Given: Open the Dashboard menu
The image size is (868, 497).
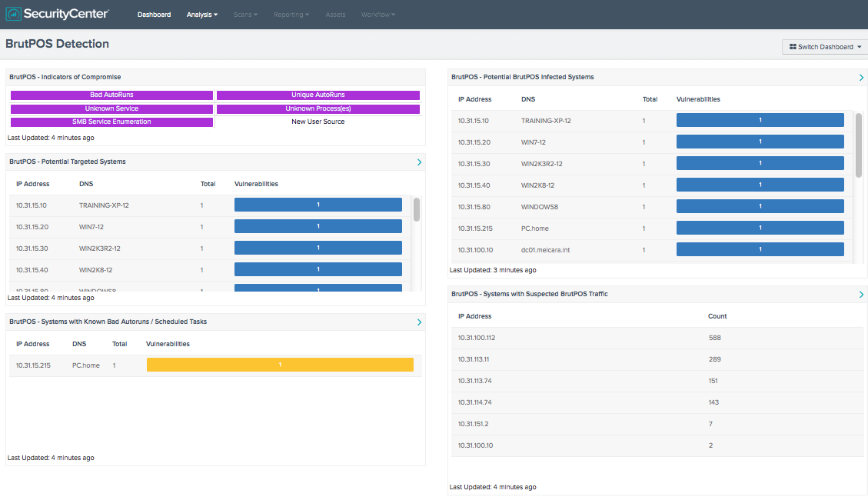Looking at the screenshot, I should pyautogui.click(x=154, y=15).
